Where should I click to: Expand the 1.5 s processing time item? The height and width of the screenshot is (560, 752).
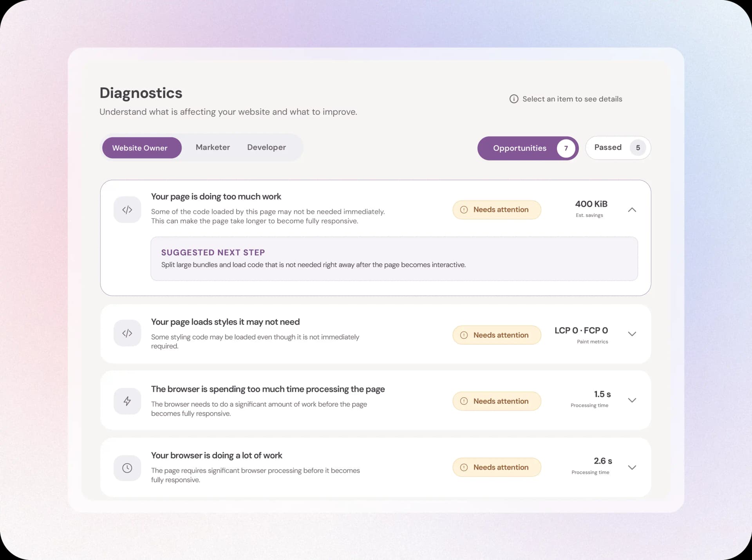632,400
